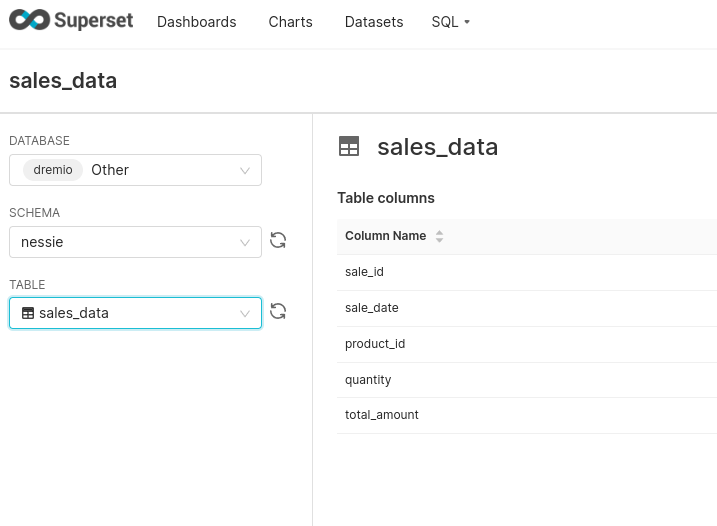Click the table icon beside sales_data heading
The width and height of the screenshot is (717, 526).
coord(349,146)
